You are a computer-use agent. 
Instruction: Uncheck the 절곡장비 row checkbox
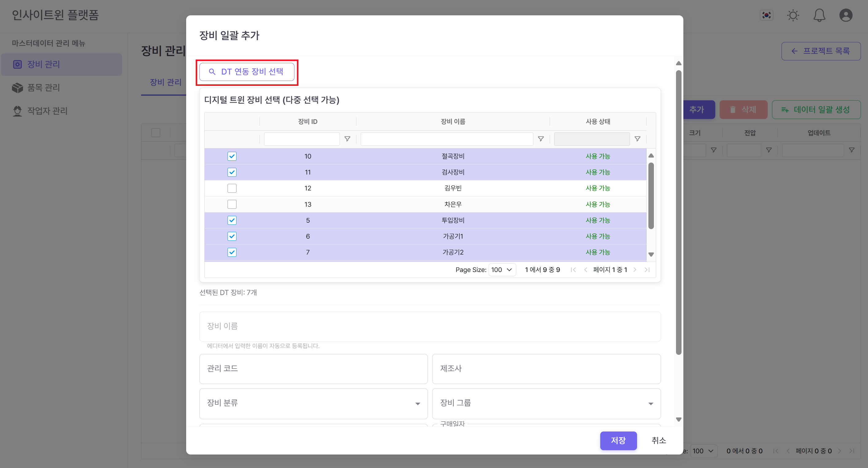pos(232,156)
